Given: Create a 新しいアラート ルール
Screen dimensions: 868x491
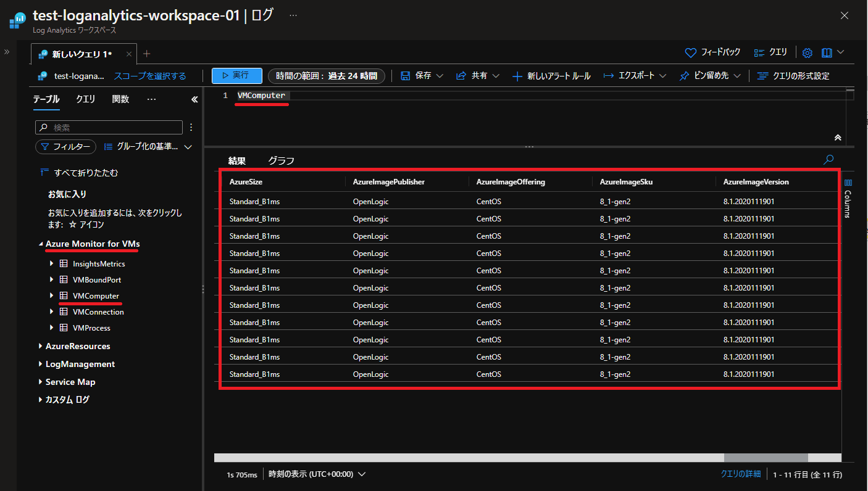Looking at the screenshot, I should pos(551,76).
